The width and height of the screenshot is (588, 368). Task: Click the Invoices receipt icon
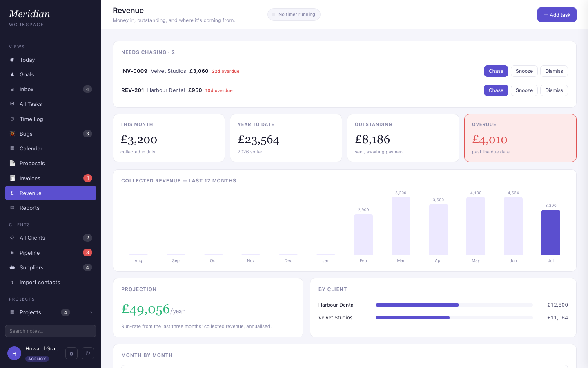pos(12,178)
